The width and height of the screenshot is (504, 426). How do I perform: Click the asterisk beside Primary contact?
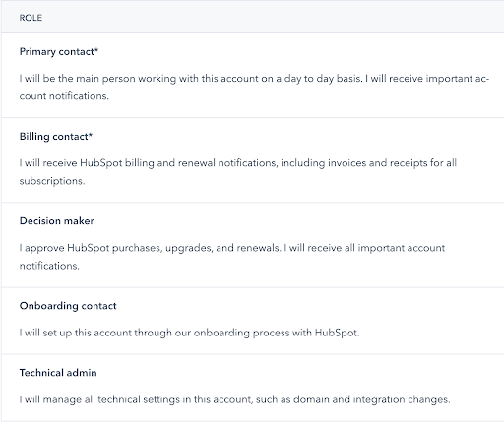(x=96, y=50)
